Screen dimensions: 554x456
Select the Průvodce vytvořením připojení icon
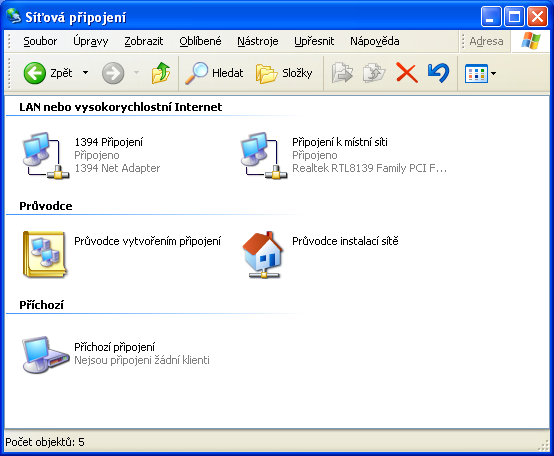pos(45,254)
